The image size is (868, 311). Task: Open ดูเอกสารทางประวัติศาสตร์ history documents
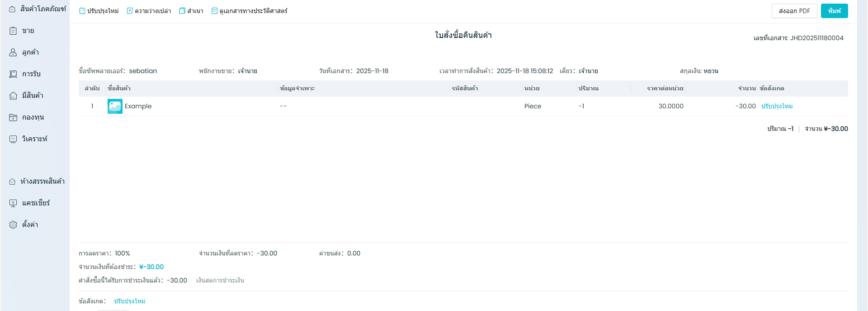[250, 11]
